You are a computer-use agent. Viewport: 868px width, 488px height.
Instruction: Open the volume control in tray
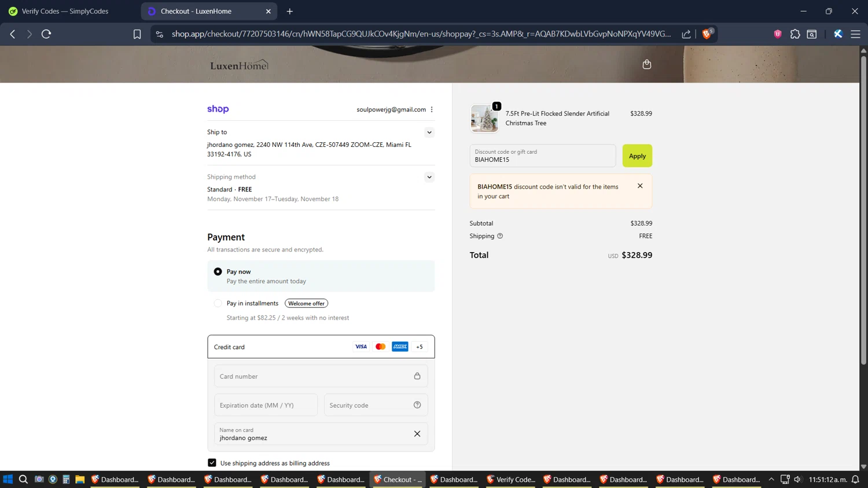[x=798, y=479]
